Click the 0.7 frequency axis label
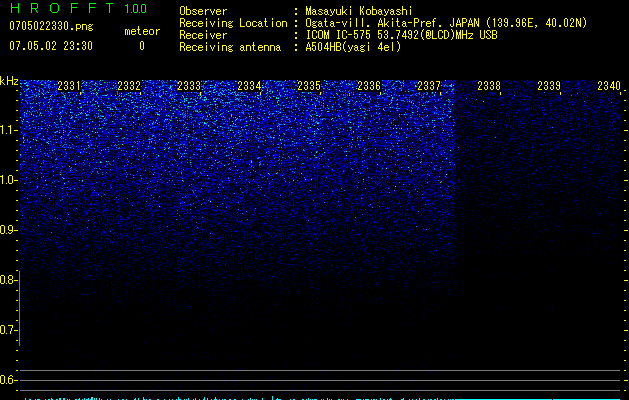The image size is (629, 400). pyautogui.click(x=8, y=330)
